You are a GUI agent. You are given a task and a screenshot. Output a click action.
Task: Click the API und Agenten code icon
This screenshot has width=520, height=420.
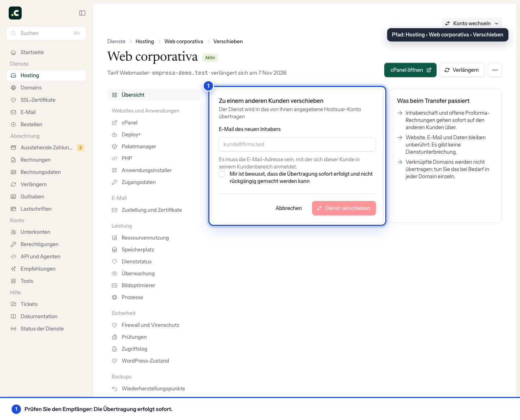13,257
